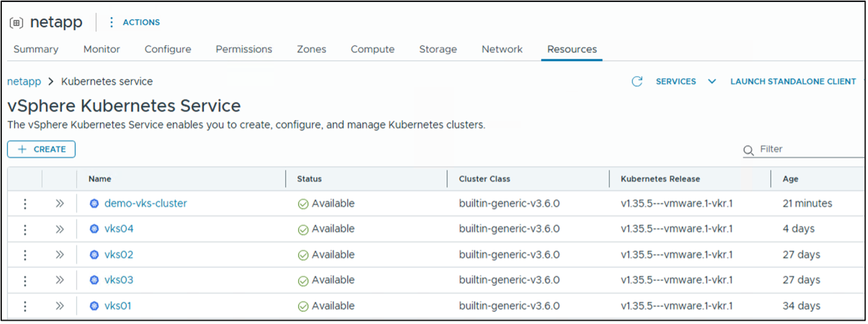Click in the Filter input field
Viewport: 868px width, 324px height.
[x=811, y=149]
